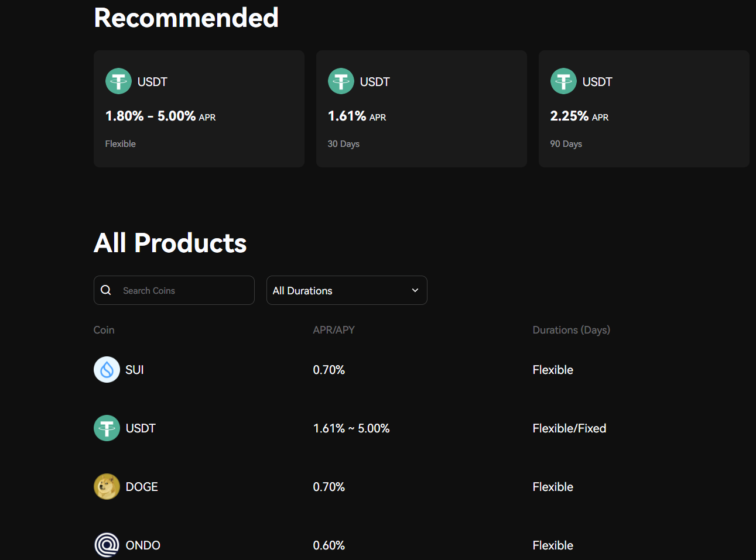Click the USDT icon in the 30 Days card
Image resolution: width=756 pixels, height=560 pixels.
pyautogui.click(x=341, y=81)
